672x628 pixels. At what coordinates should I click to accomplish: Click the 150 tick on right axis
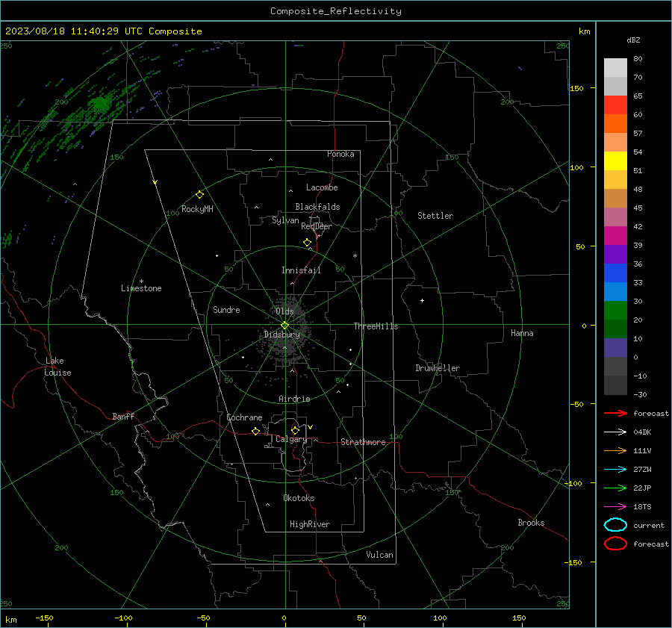point(577,88)
